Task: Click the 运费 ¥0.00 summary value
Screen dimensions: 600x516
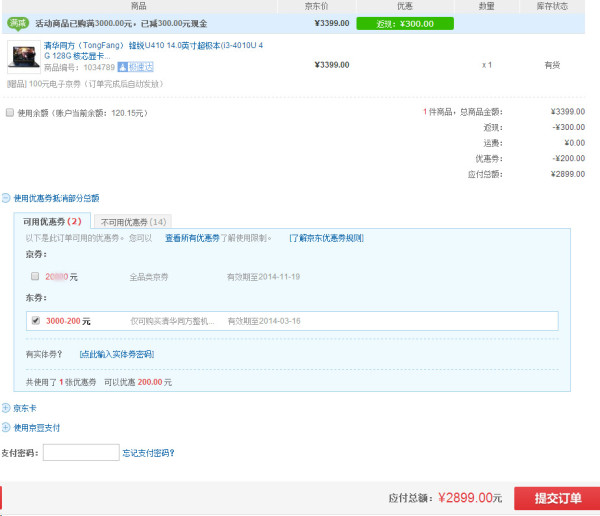Action: pos(574,143)
